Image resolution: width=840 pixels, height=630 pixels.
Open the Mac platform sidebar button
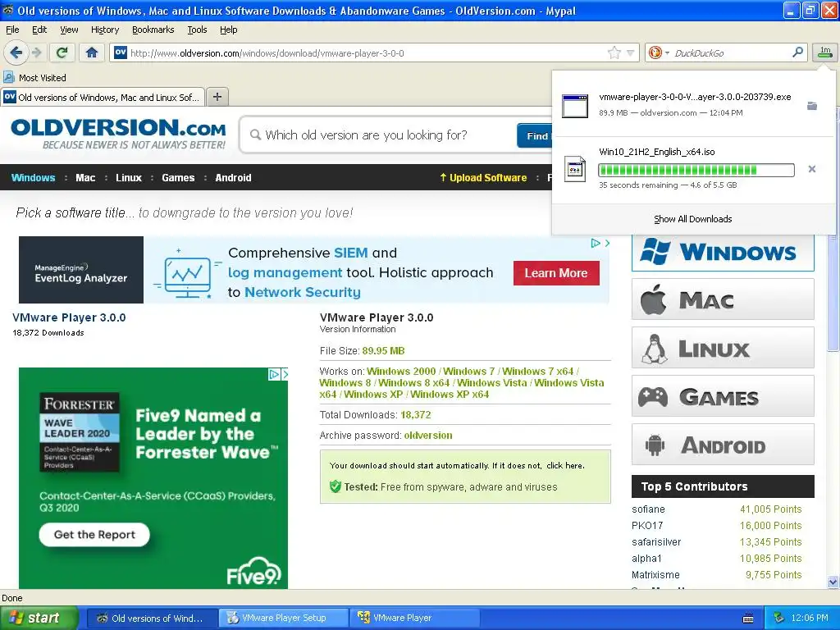click(723, 299)
